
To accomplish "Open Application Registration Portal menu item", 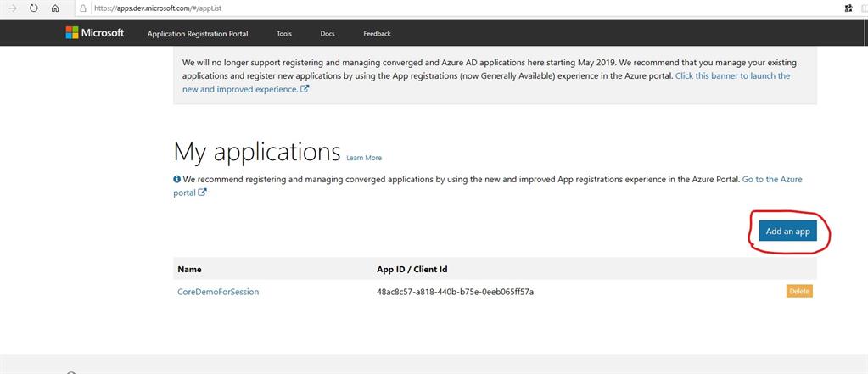I will coord(198,34).
